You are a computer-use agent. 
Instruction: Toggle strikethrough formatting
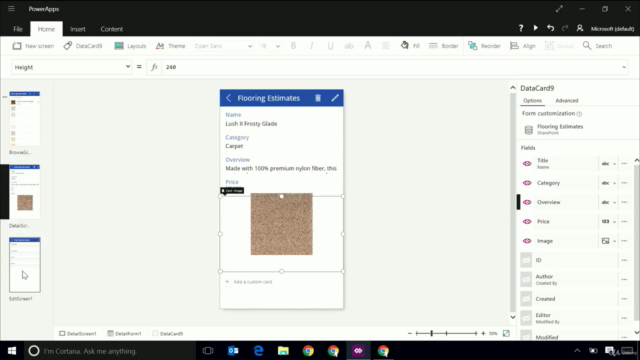(x=349, y=46)
